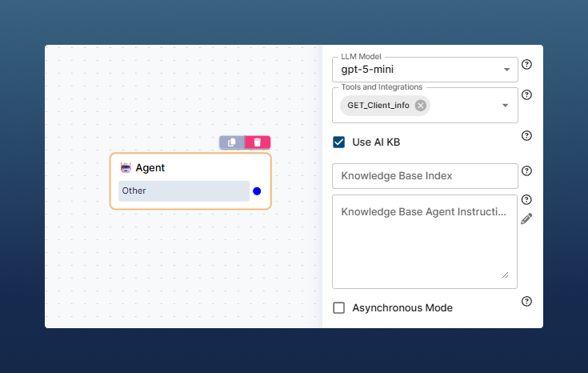Select the Agent node title
Viewport: 588px width, 373px height.
[x=150, y=168]
